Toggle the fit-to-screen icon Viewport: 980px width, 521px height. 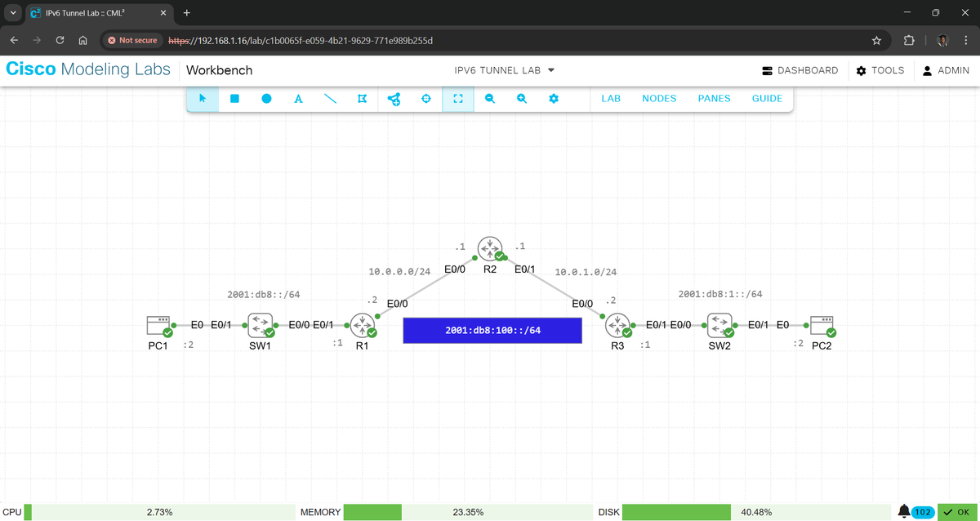click(x=458, y=99)
